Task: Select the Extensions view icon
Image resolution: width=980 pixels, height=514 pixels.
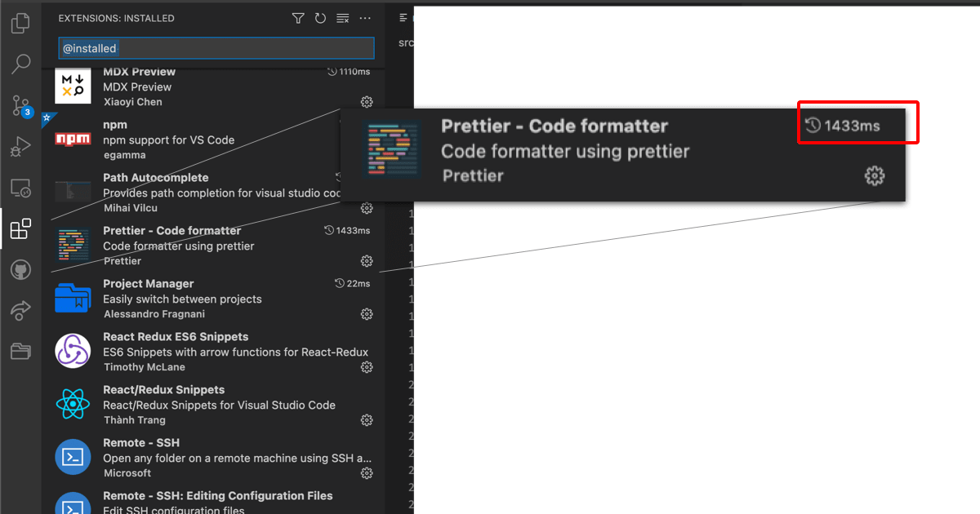Action: 21,229
